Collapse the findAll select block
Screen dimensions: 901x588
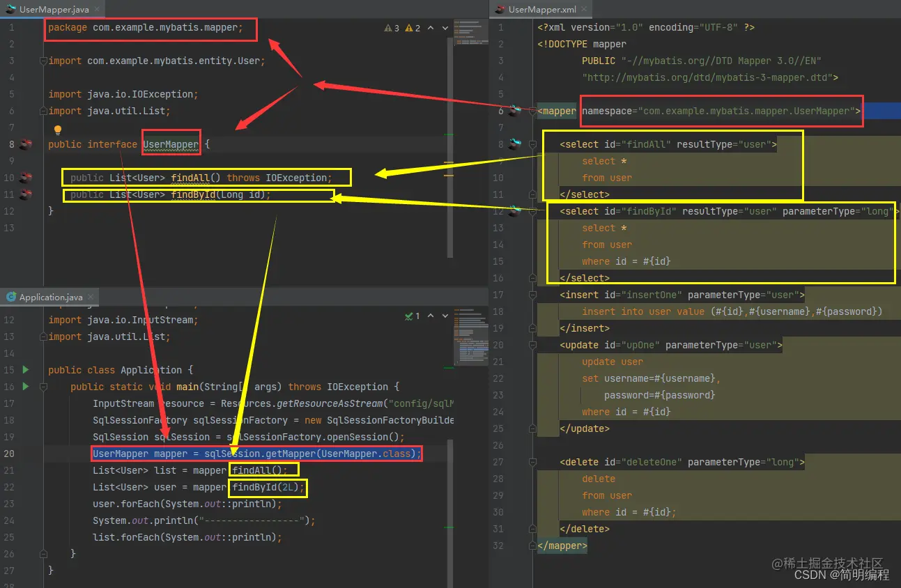532,144
